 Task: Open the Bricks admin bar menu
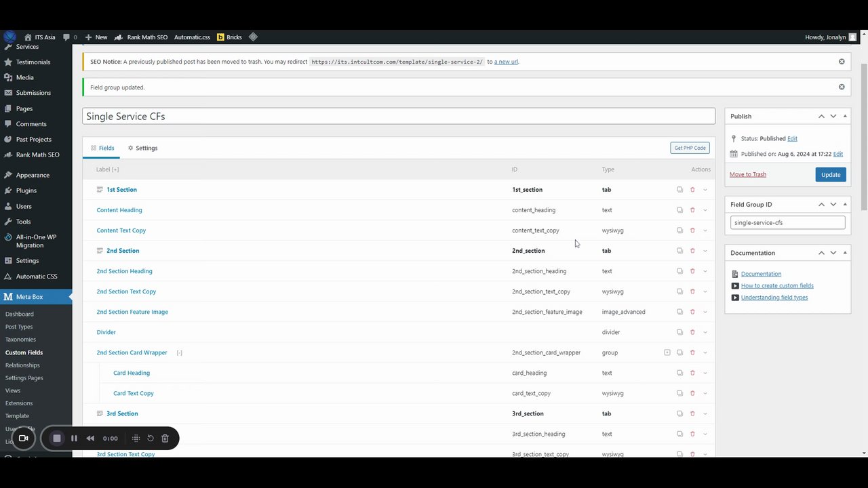tap(229, 37)
